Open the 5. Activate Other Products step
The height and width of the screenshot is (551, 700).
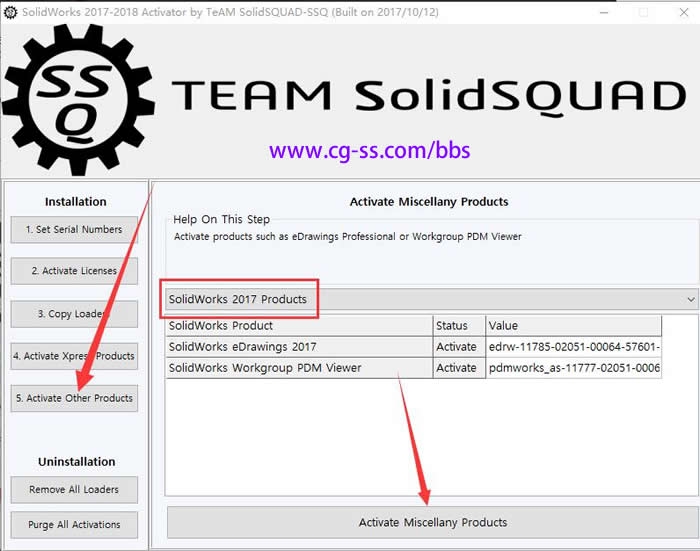pos(74,398)
